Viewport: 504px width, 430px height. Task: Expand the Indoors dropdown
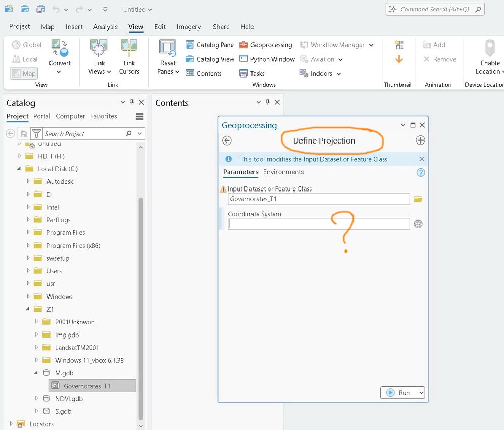pyautogui.click(x=339, y=74)
